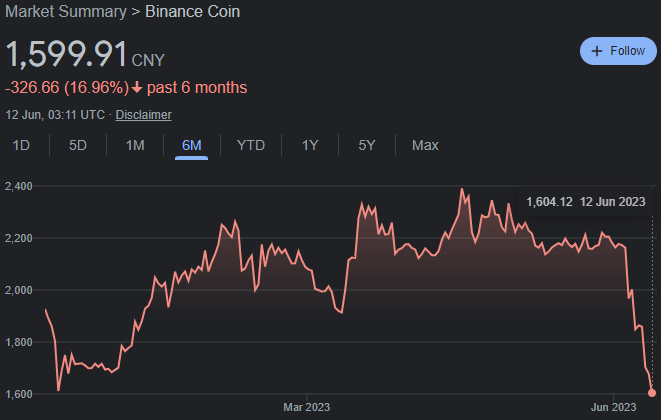Click the 2,000 y-axis label
This screenshot has height=420, width=661.
[x=19, y=290]
